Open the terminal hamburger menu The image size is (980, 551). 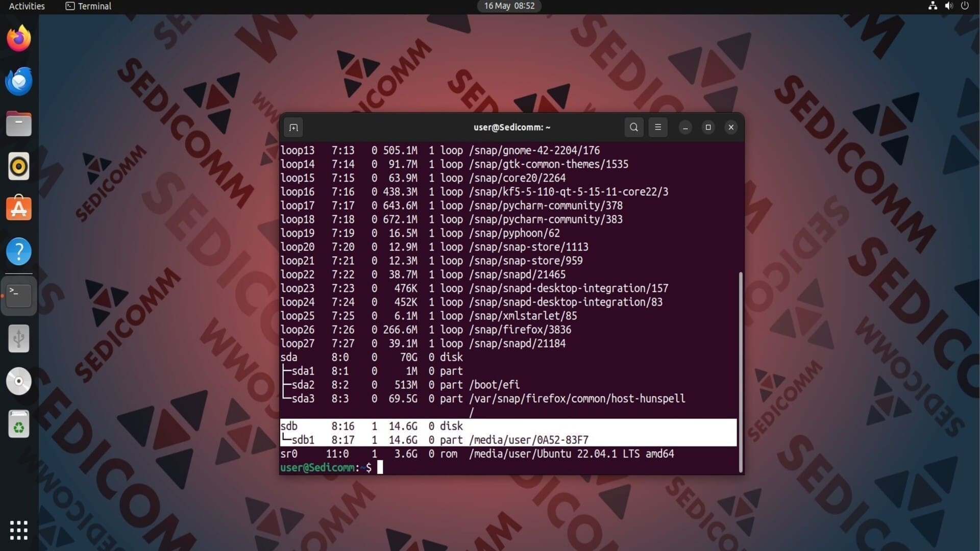[657, 128]
